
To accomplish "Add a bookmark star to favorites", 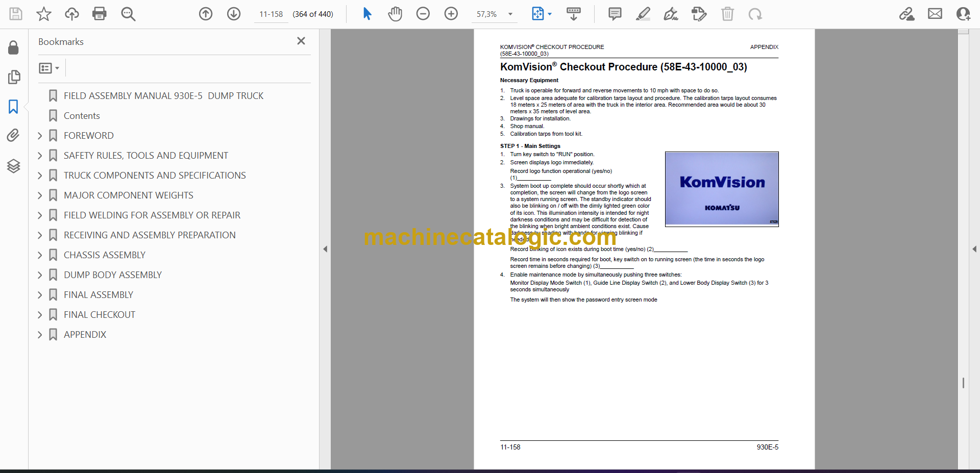I will (x=44, y=14).
